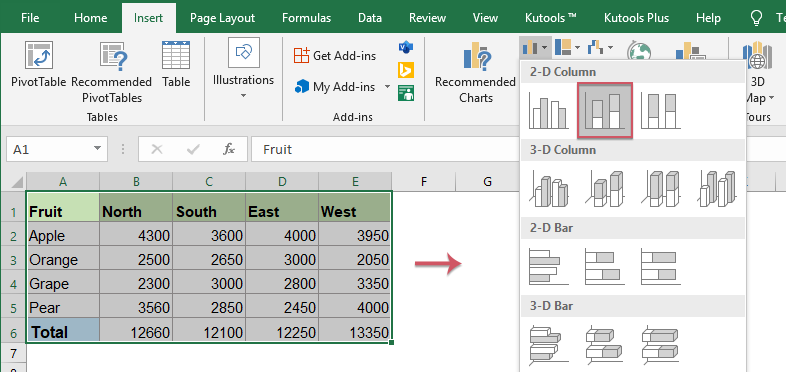Switch to the Formulas tab

coord(306,18)
